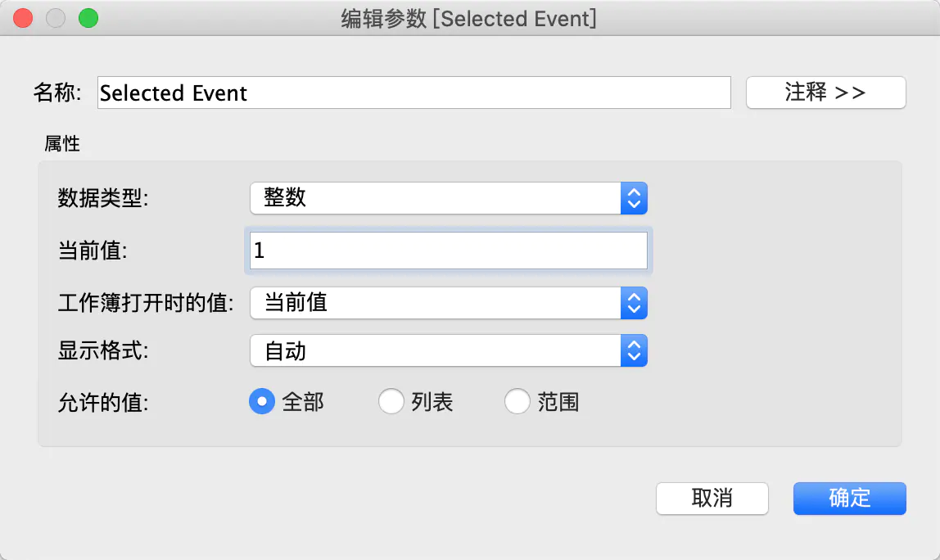Click the 数据类型 label text
The height and width of the screenshot is (560, 940).
(103, 198)
